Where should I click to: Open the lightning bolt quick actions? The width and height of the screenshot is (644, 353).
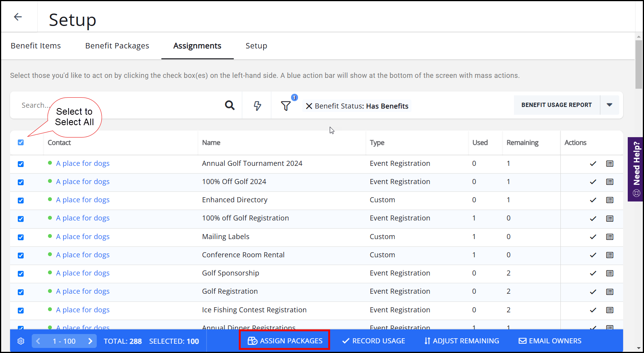pos(257,105)
